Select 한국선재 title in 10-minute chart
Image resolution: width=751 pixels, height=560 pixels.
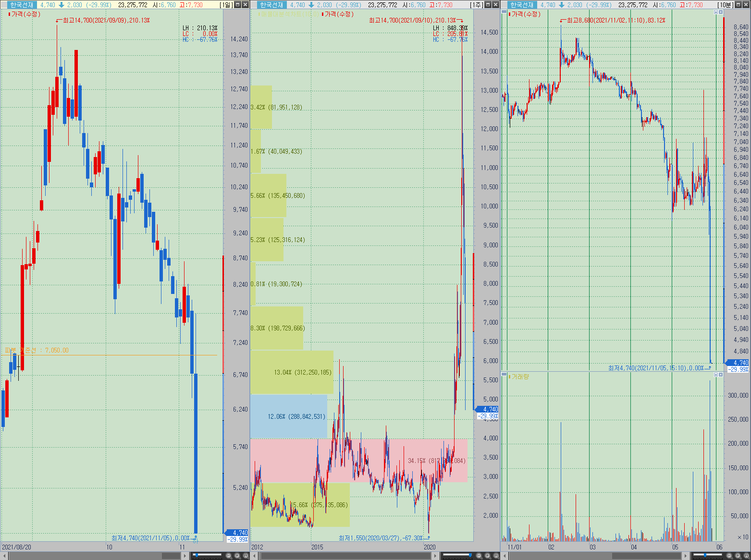[522, 5]
